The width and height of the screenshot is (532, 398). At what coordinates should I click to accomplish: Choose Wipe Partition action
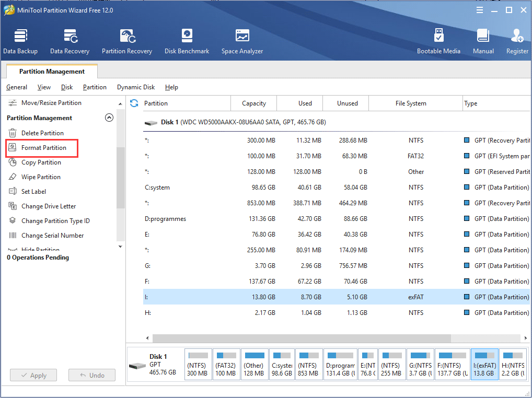(x=41, y=177)
